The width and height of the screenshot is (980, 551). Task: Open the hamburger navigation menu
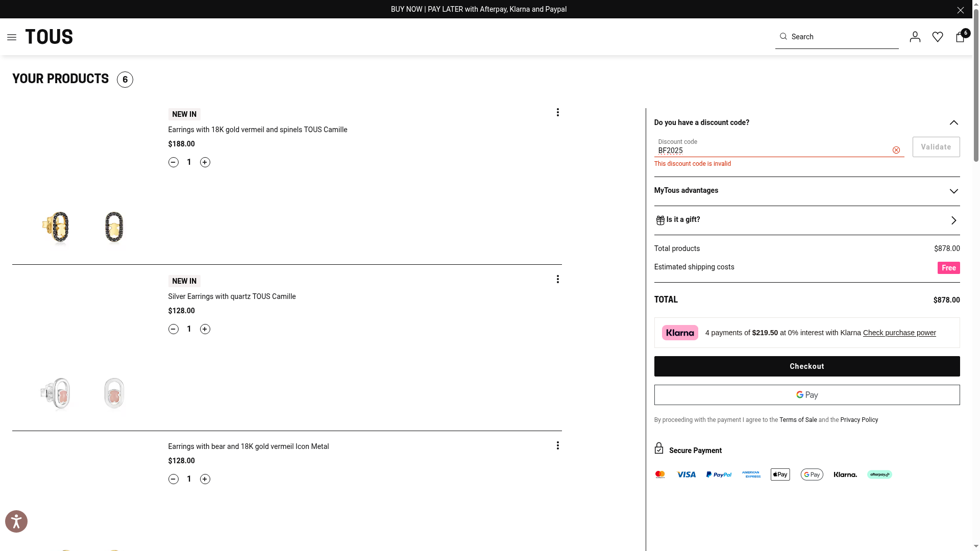[x=12, y=37]
